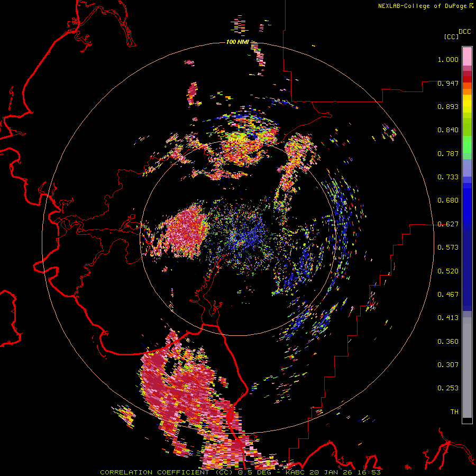476x476 pixels.
Task: Select the 0.947 scale value
Action: pos(448,83)
